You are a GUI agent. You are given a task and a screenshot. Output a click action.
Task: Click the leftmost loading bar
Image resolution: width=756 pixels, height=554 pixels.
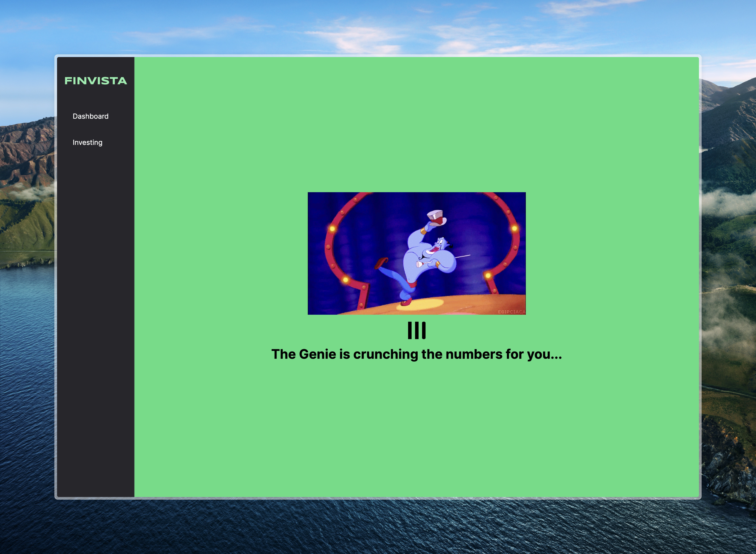tap(409, 331)
